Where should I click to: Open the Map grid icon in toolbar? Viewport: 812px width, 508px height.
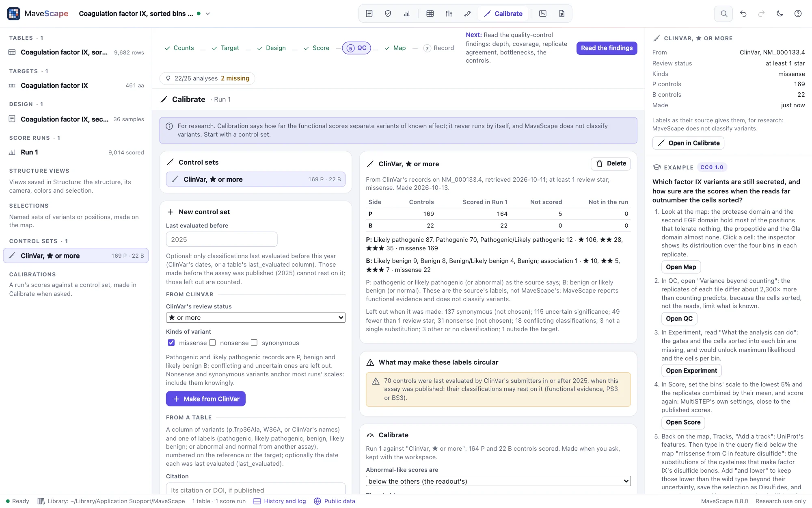click(430, 13)
